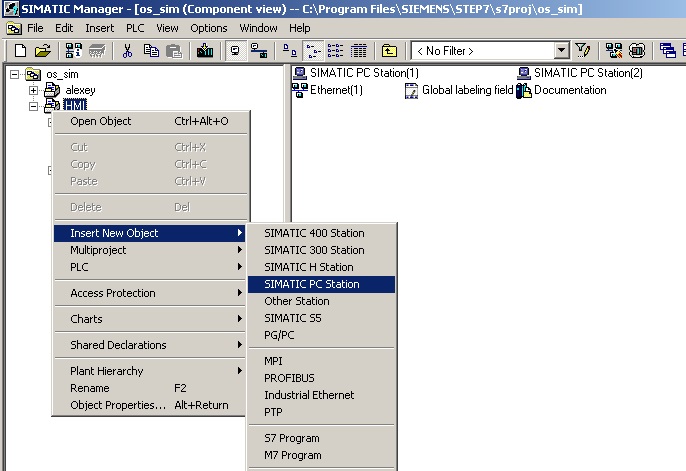Open the Window menu
Viewport: 686px width, 471px height.
(x=258, y=28)
